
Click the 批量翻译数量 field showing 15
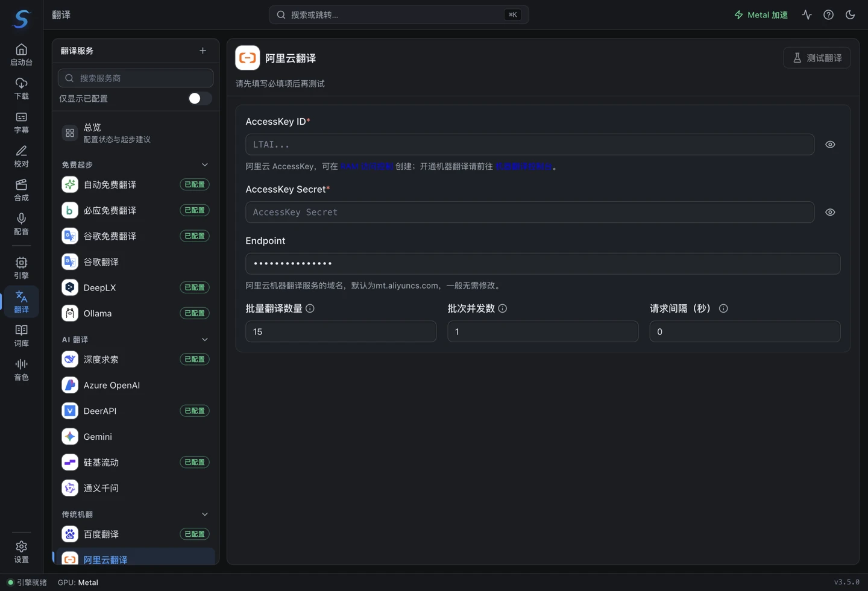tap(341, 331)
